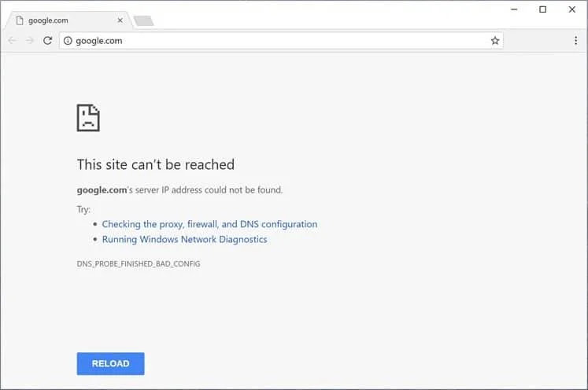This screenshot has width=588, height=390.
Task: Open the proxy, firewall, and DNS configuration link
Action: (x=209, y=224)
